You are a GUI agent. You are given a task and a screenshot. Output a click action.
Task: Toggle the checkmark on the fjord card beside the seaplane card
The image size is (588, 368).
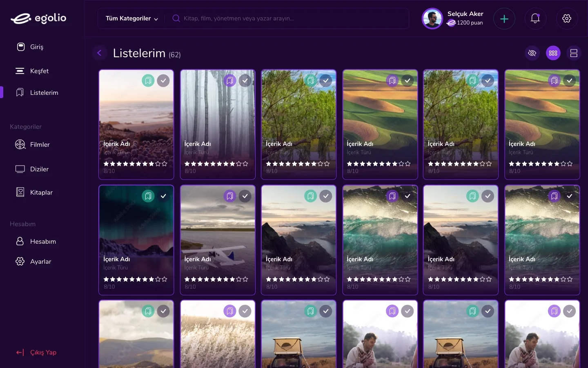326,196
